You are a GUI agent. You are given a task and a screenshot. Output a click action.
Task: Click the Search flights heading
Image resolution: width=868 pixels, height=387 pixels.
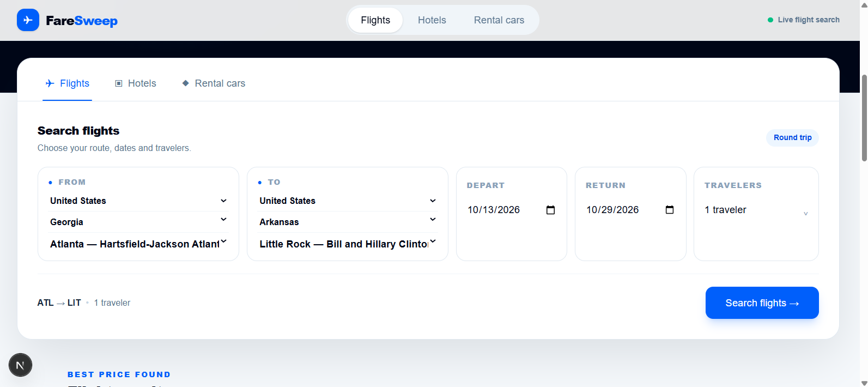pyautogui.click(x=78, y=131)
